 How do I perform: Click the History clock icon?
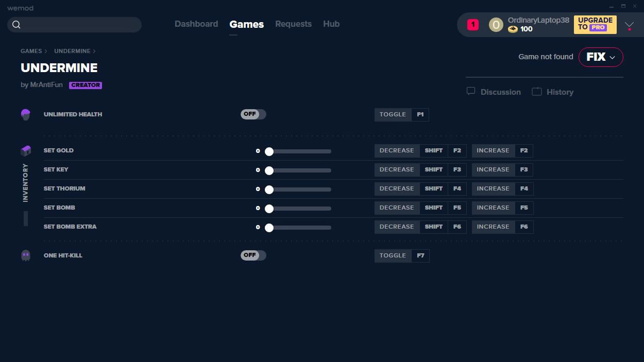pos(537,92)
